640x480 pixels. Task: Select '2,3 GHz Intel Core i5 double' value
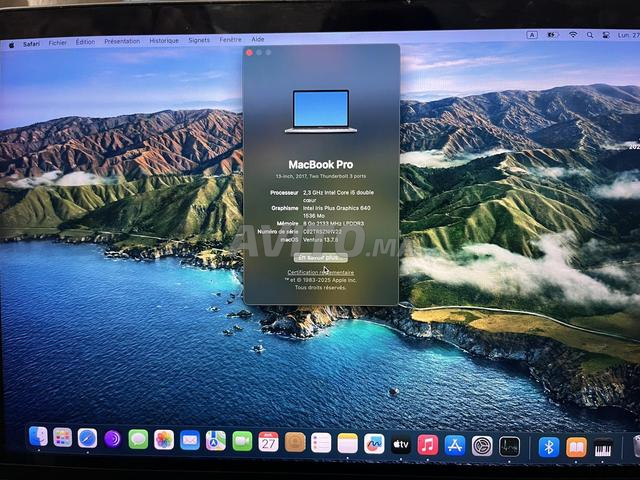[338, 192]
